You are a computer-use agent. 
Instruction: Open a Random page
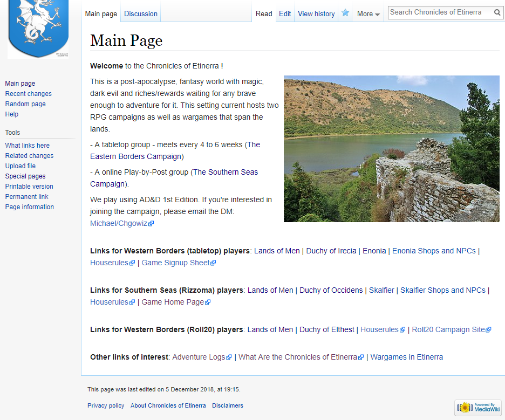click(25, 104)
